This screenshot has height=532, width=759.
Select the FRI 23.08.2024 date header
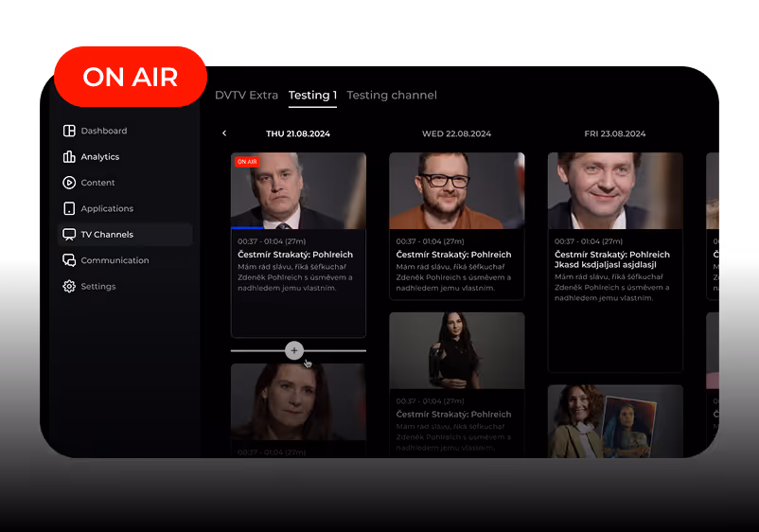click(615, 133)
